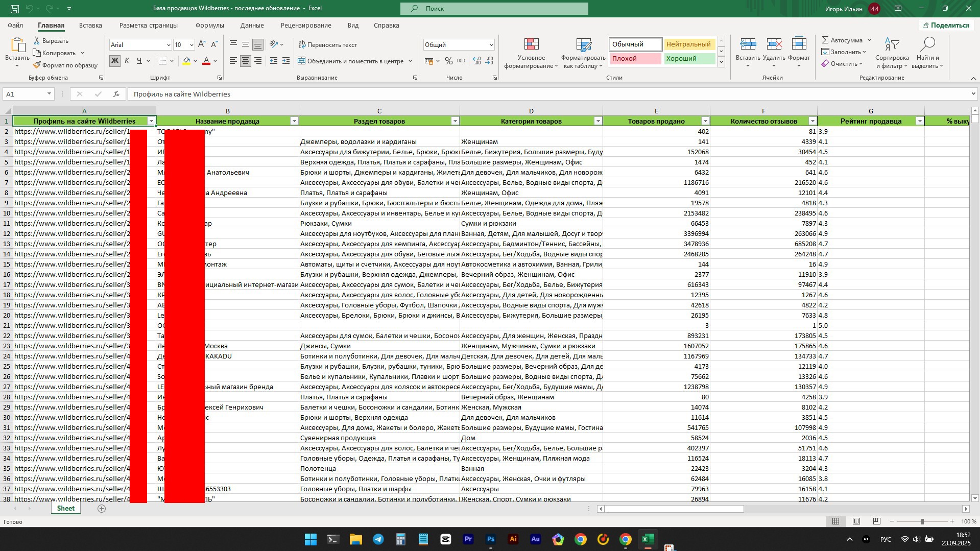Decrease decimal places icon

pyautogui.click(x=489, y=61)
